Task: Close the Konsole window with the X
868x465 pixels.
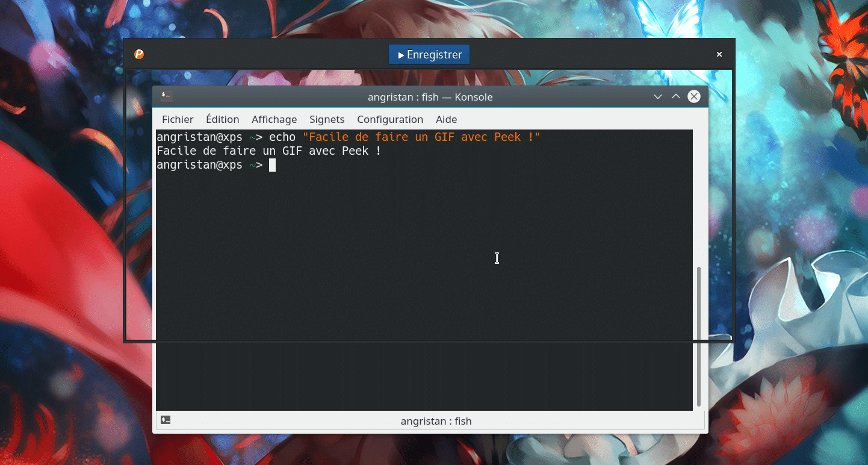Action: tap(693, 96)
